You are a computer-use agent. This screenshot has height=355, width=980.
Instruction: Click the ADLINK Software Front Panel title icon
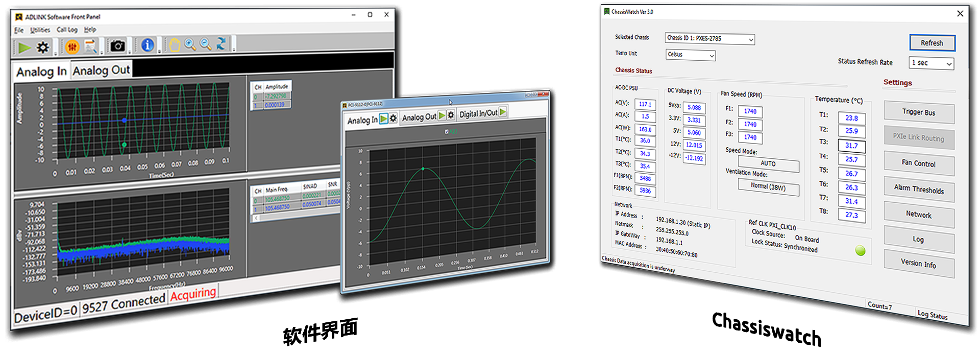[x=19, y=17]
